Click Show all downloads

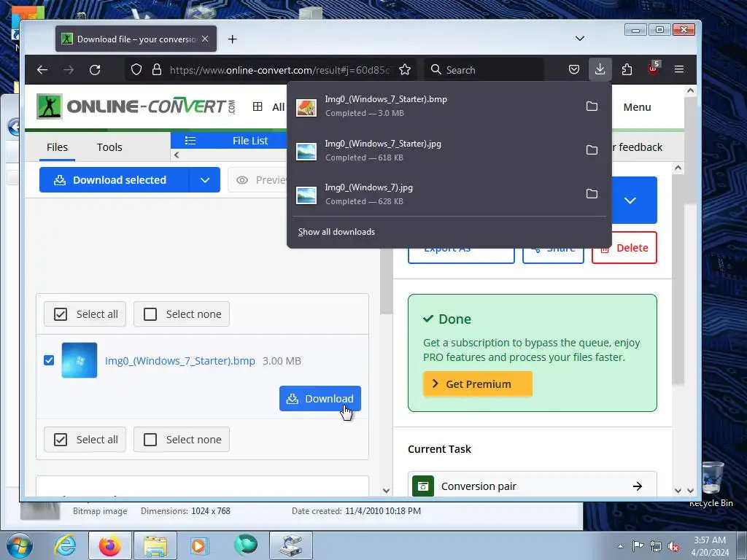336,232
